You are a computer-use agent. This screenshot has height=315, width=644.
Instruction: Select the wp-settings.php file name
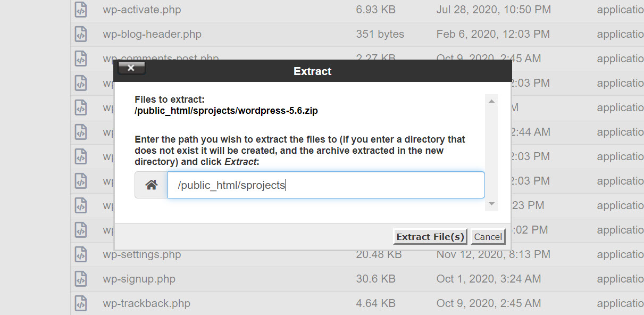(x=142, y=254)
